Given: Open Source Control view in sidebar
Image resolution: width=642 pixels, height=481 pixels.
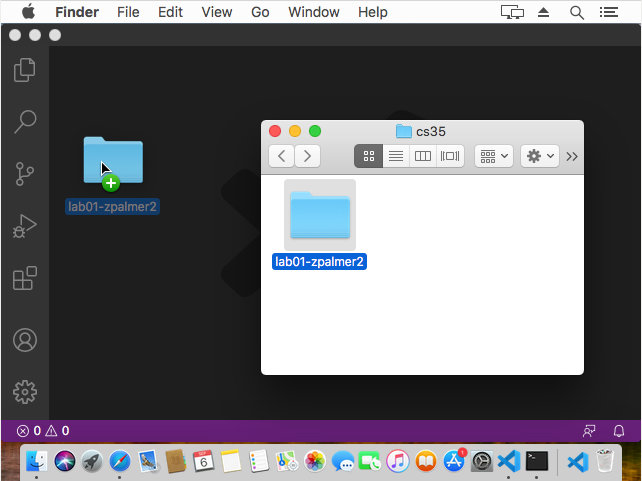Looking at the screenshot, I should pos(25,175).
